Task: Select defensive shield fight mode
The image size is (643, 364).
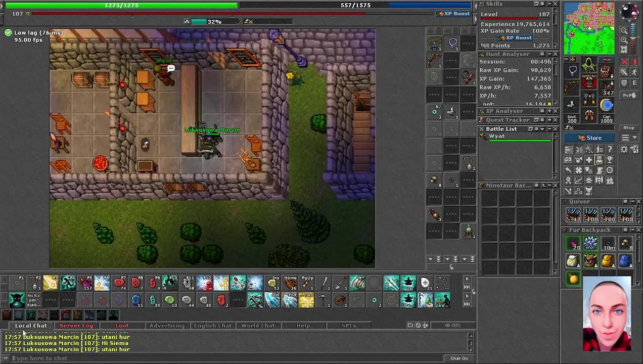Action: (625, 83)
